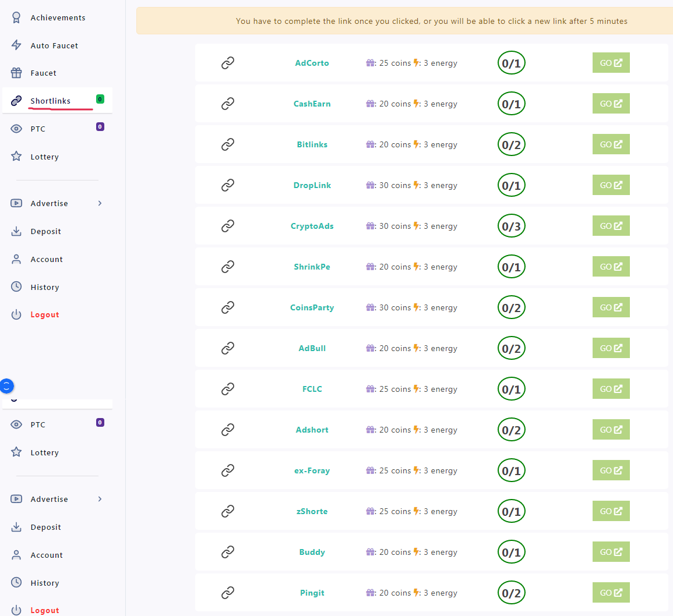Click the 0/2 counter in Bitlinks row
673x616 pixels.
511,144
